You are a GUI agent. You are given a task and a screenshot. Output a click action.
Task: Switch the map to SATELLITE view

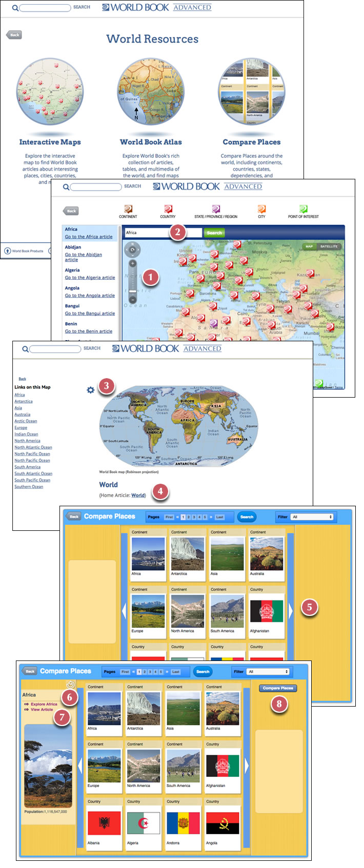[x=329, y=246]
